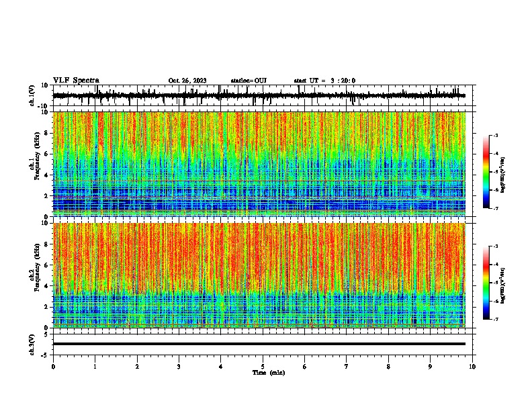Click the ch.2 spectrogram color scale bar

point(486,283)
